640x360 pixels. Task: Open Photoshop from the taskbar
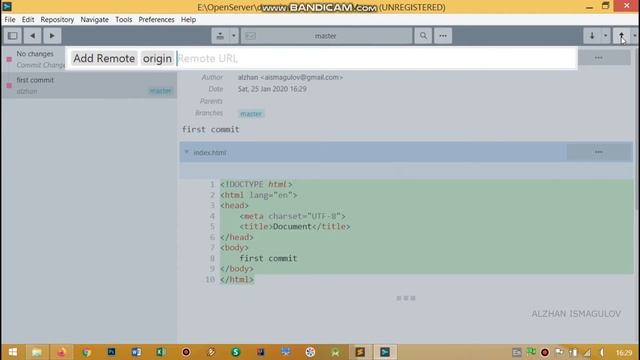[111, 352]
